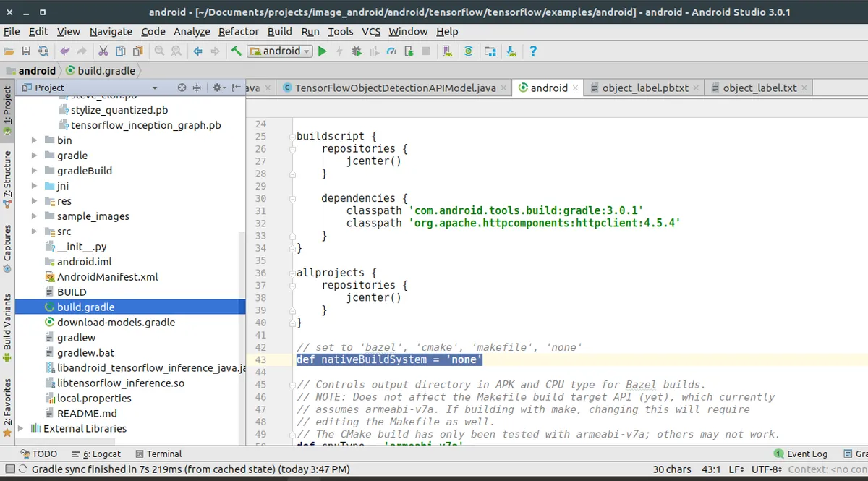Click the Save All floppy icon
868x481 pixels.
point(26,51)
